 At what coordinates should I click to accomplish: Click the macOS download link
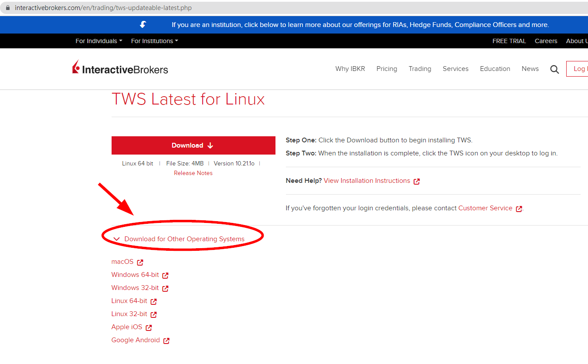[x=122, y=262]
